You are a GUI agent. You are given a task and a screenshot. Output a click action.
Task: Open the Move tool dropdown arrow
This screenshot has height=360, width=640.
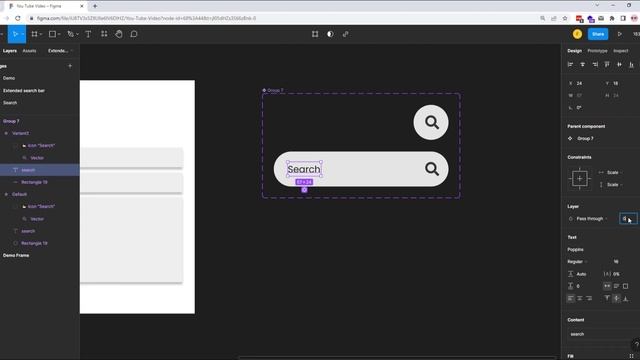pos(22,34)
